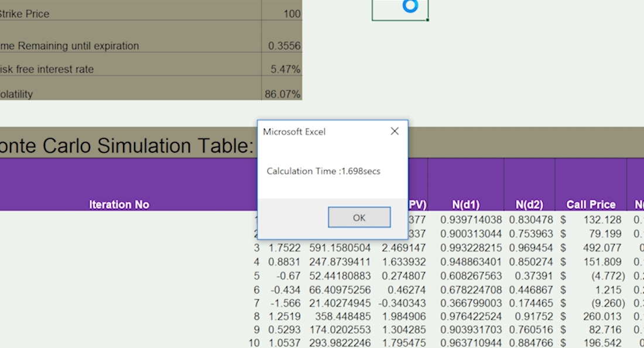644x348 pixels.
Task: Select the volatility cell showing 86.07%
Action: tap(282, 94)
